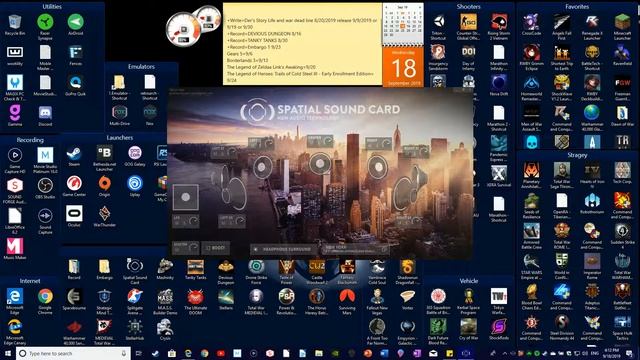The height and width of the screenshot is (360, 640).
Task: Open Microsoft Store from the taskbar
Action: [171, 353]
